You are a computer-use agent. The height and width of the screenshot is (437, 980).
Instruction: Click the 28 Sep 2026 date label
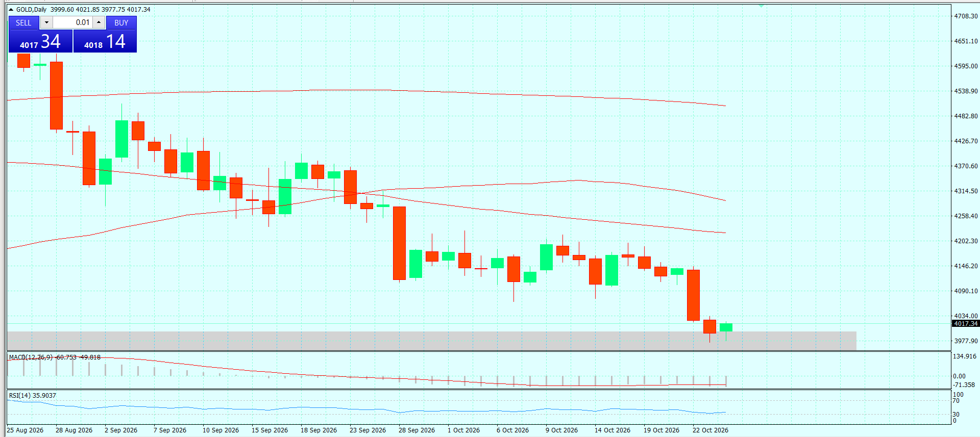pyautogui.click(x=416, y=430)
